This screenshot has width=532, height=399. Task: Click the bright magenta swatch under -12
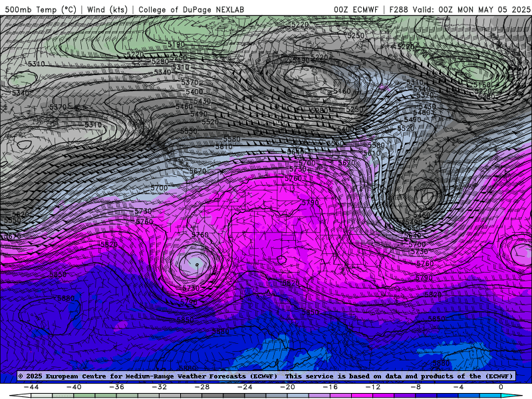click(x=362, y=396)
